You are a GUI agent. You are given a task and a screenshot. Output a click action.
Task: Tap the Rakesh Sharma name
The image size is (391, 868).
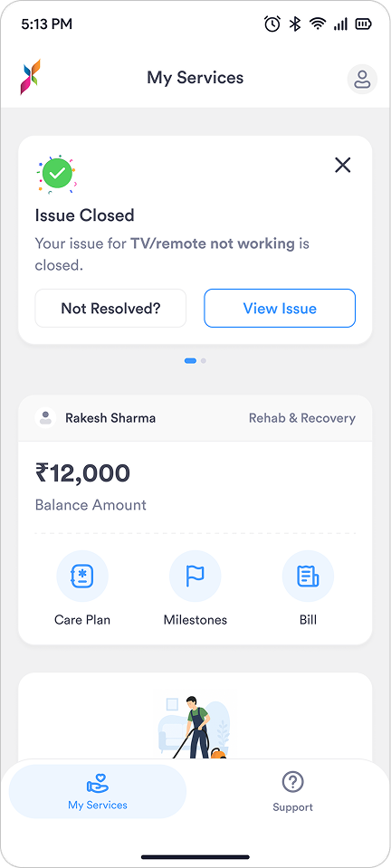(x=110, y=418)
